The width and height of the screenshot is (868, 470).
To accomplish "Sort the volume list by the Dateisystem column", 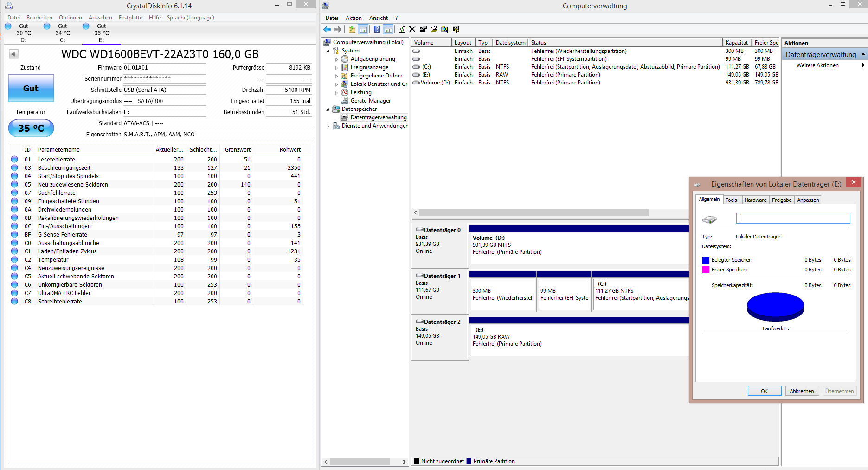I will [x=510, y=43].
